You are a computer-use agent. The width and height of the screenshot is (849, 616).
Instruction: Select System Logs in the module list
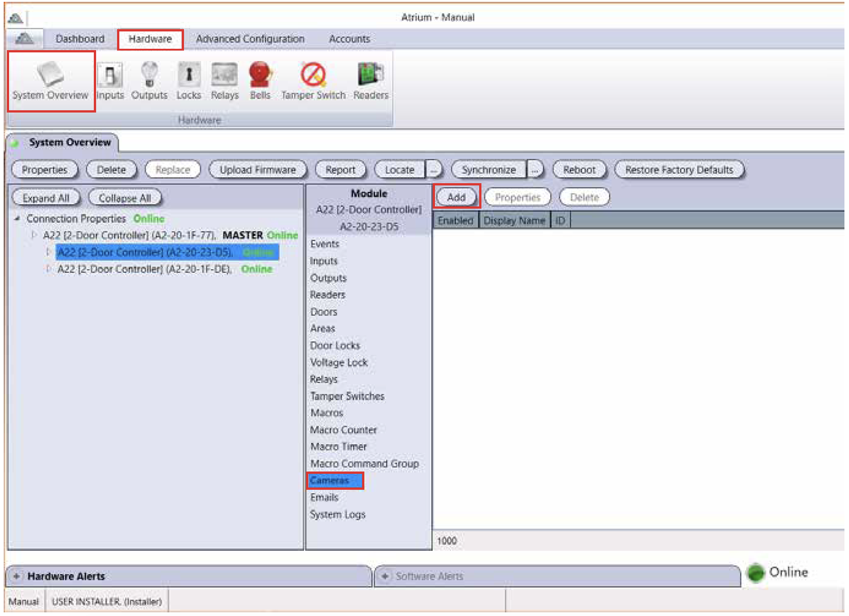tap(338, 514)
